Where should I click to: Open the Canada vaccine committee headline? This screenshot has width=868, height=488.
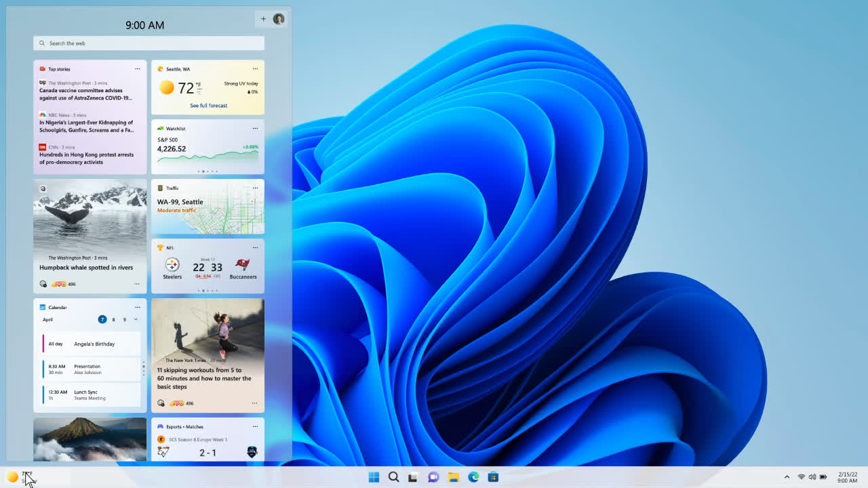[81, 94]
